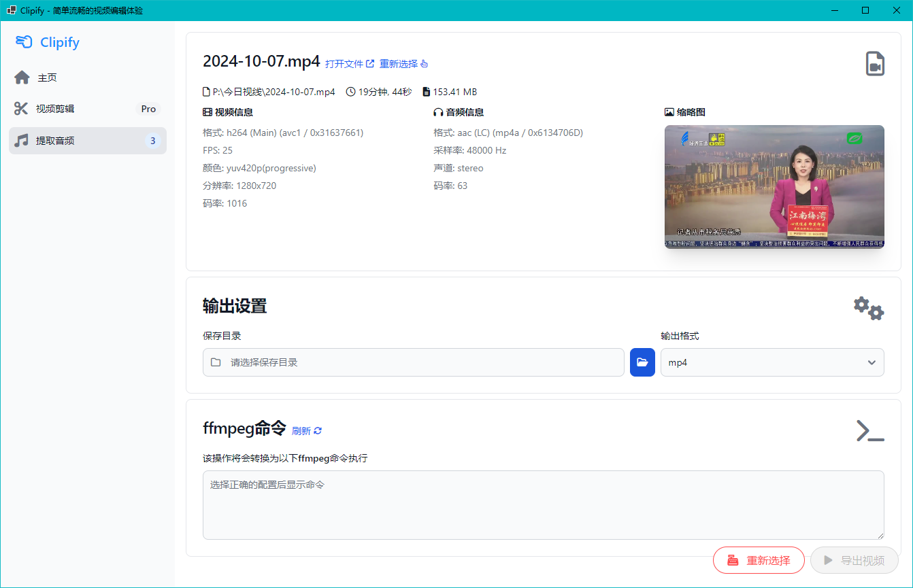This screenshot has width=913, height=588.
Task: Click the video file icon at top right
Action: pyautogui.click(x=874, y=64)
